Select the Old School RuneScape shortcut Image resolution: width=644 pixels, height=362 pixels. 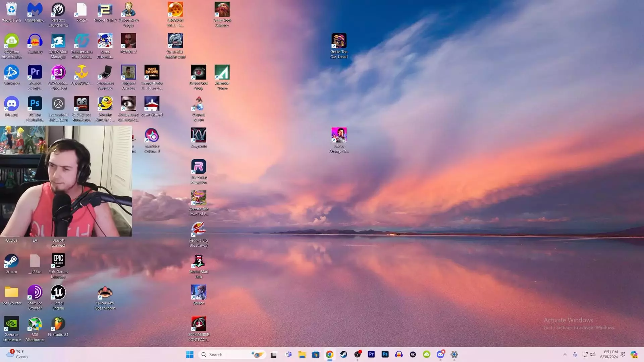point(82,109)
